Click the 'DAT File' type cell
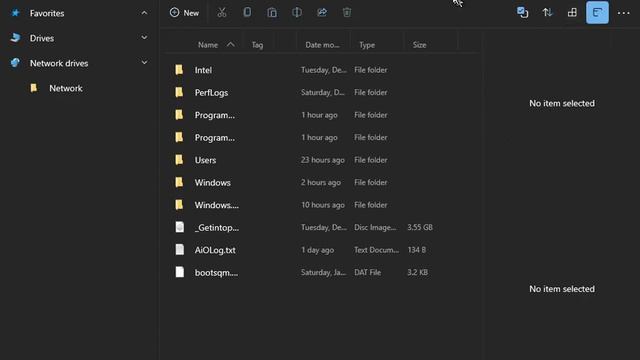640x360 pixels. (367, 272)
